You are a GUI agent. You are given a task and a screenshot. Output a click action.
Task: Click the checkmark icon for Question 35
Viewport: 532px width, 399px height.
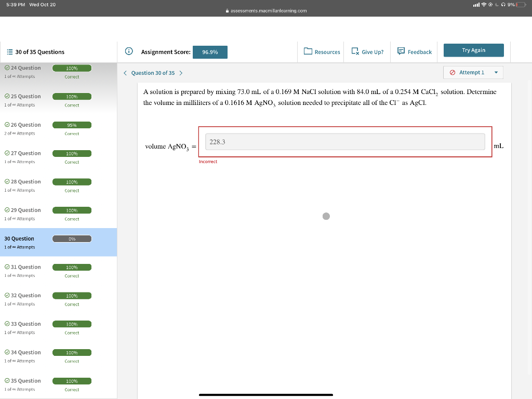coord(7,381)
